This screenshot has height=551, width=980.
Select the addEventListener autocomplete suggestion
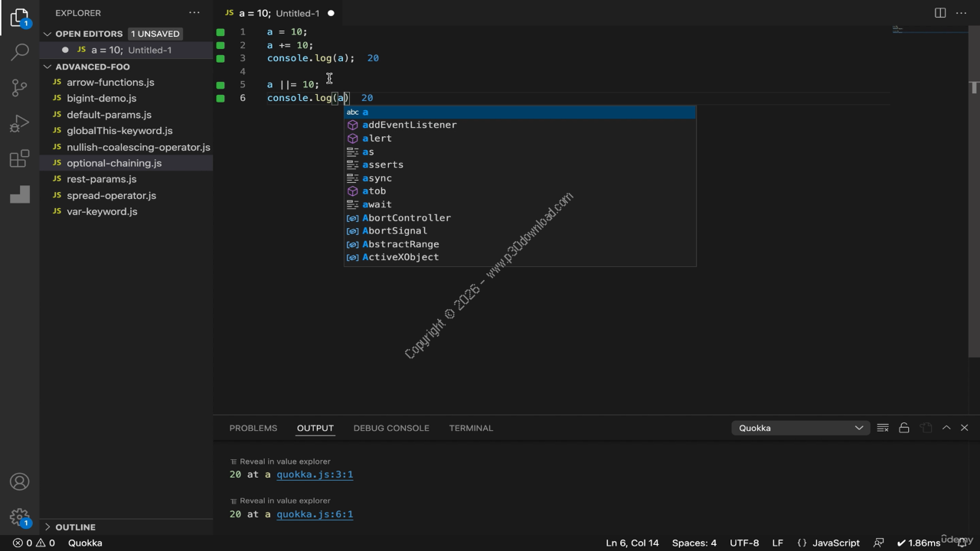(x=409, y=125)
